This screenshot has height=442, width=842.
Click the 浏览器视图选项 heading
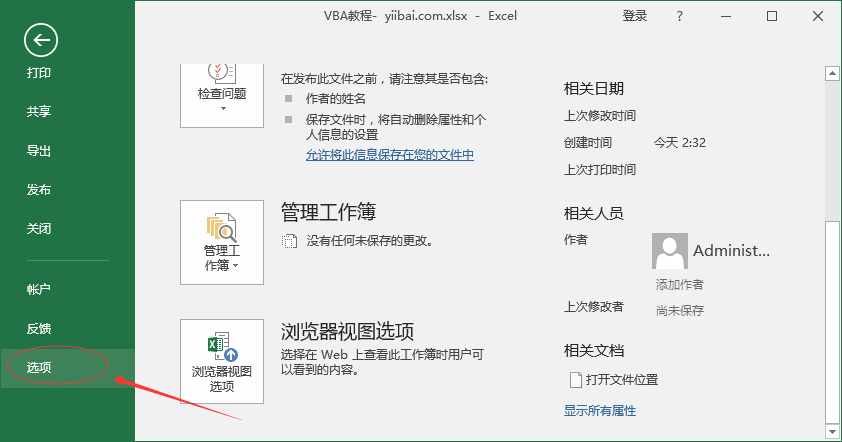(x=347, y=331)
